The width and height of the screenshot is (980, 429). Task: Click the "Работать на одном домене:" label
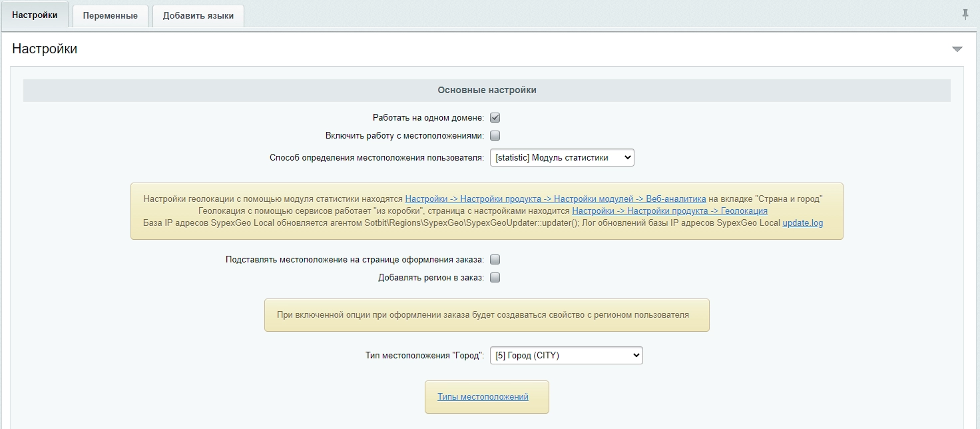coord(428,118)
